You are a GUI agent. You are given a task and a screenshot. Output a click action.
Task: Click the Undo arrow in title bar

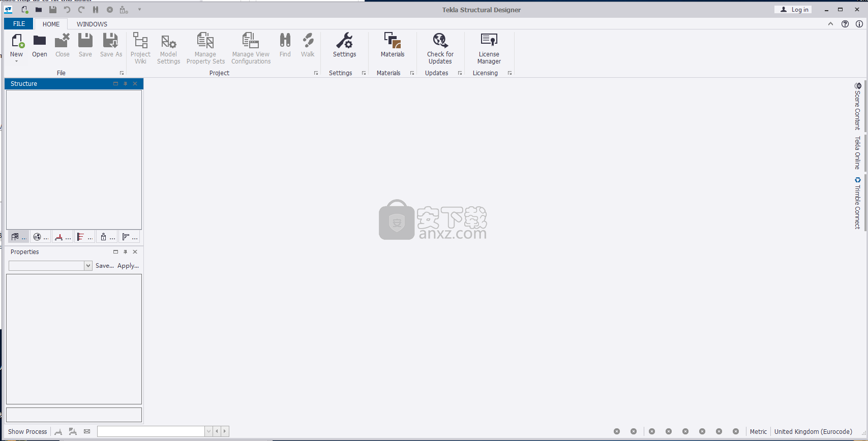(67, 10)
